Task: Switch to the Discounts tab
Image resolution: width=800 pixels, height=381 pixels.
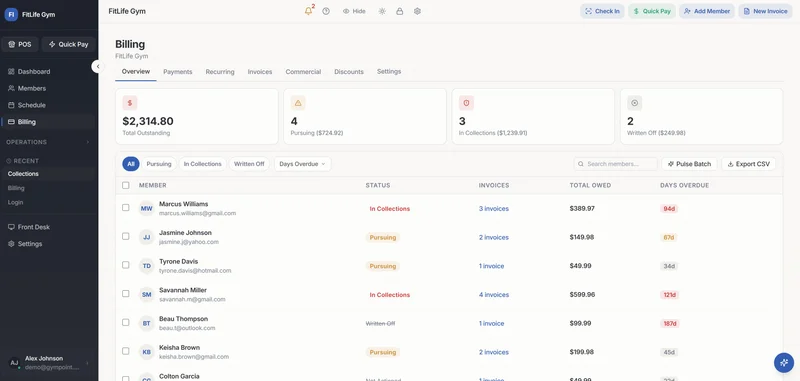Action: [x=349, y=72]
